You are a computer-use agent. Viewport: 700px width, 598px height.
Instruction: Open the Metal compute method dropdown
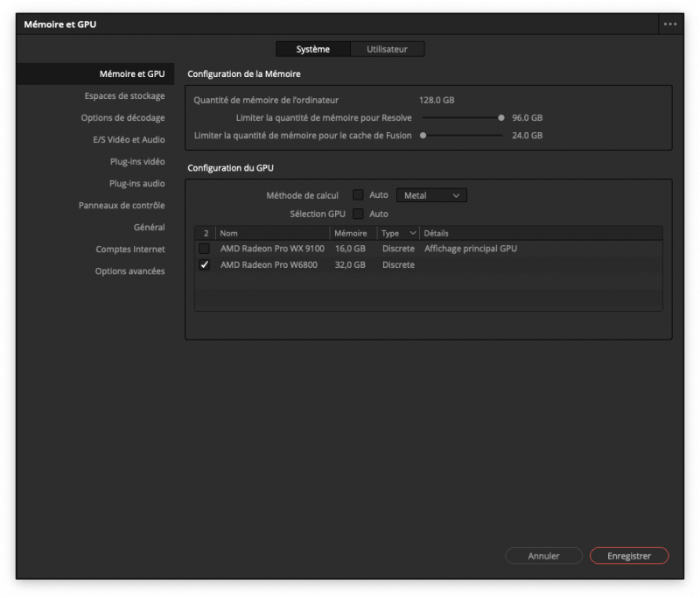pos(431,195)
